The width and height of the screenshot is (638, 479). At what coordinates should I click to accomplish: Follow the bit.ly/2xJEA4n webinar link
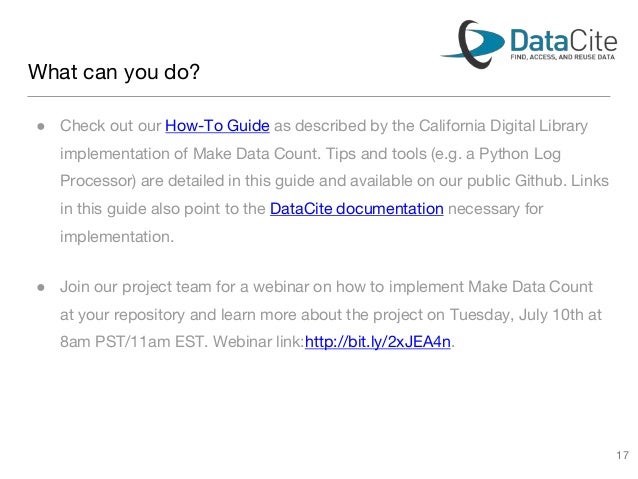378,341
